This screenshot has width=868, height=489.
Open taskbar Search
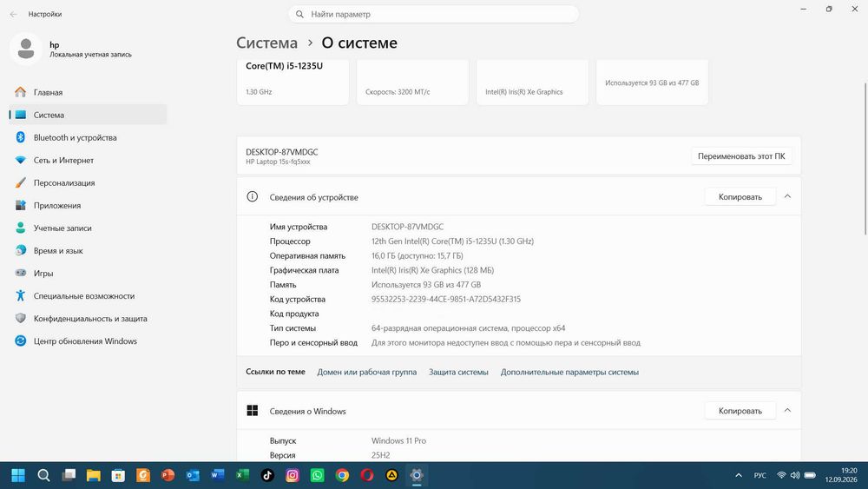click(43, 475)
